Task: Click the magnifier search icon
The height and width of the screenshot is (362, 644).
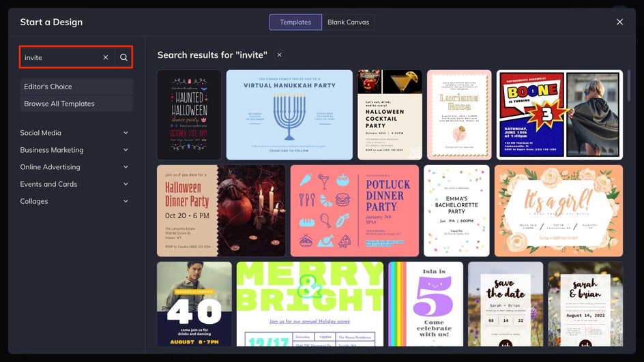Action: pos(123,57)
